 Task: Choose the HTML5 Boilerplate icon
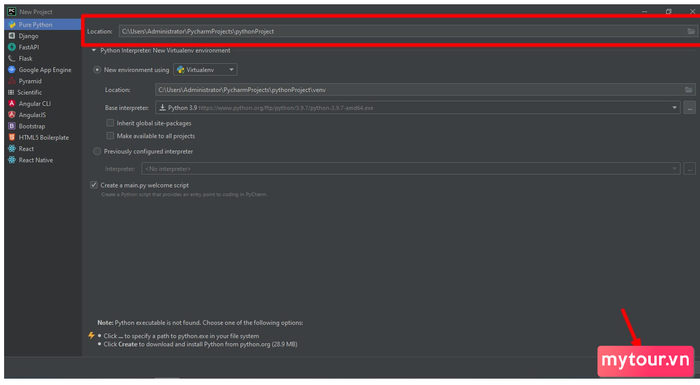12,137
